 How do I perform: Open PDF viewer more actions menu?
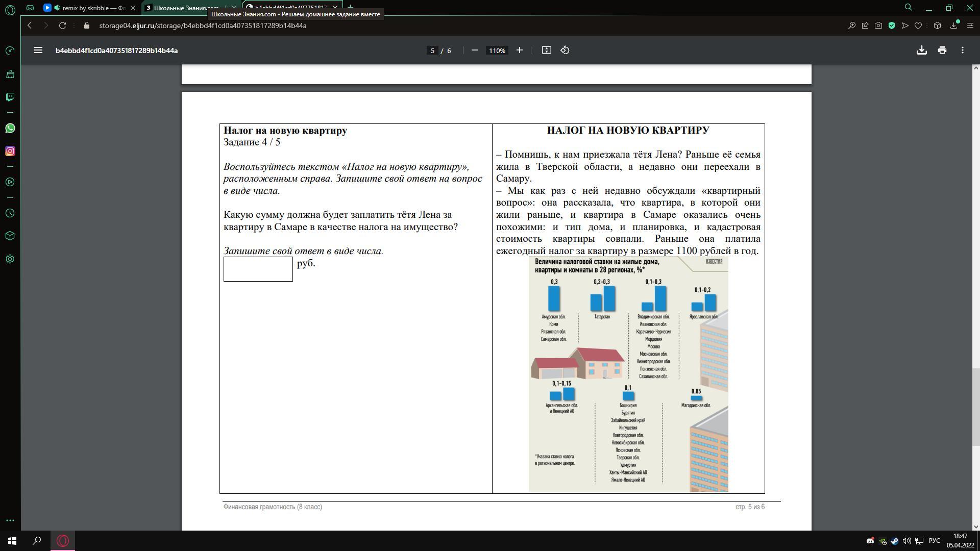pos(963,50)
